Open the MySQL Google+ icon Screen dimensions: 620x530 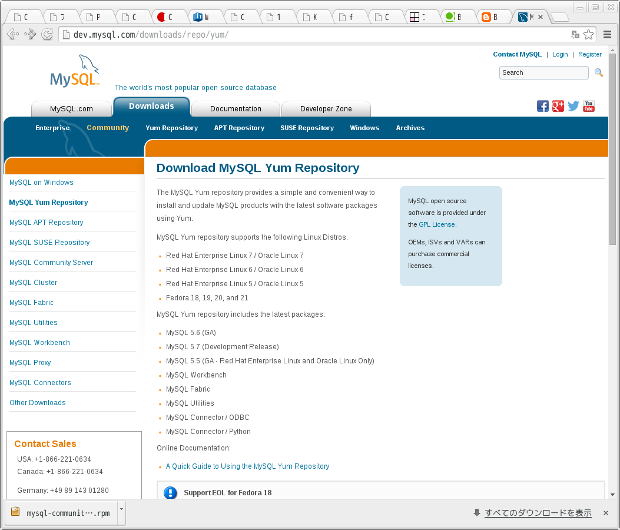pyautogui.click(x=558, y=106)
